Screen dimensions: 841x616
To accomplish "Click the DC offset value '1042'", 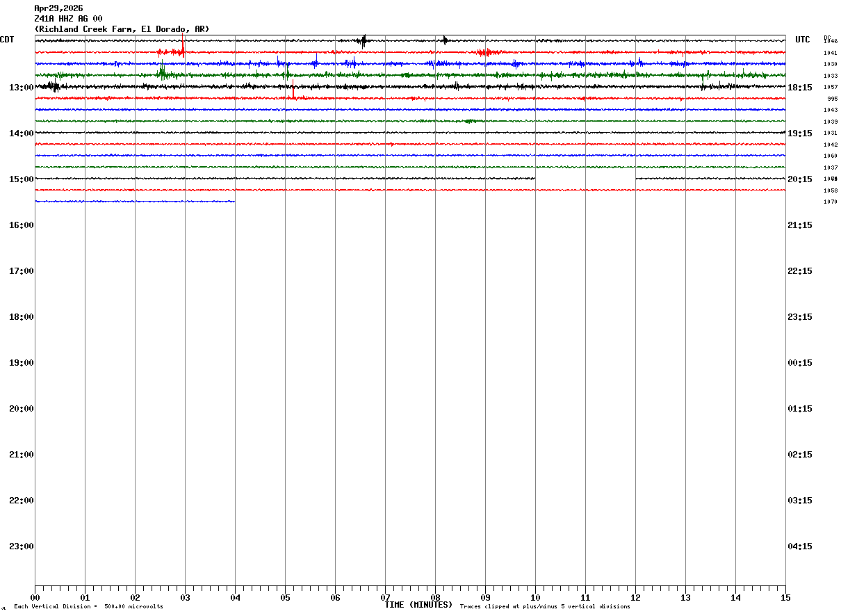I will click(x=831, y=145).
